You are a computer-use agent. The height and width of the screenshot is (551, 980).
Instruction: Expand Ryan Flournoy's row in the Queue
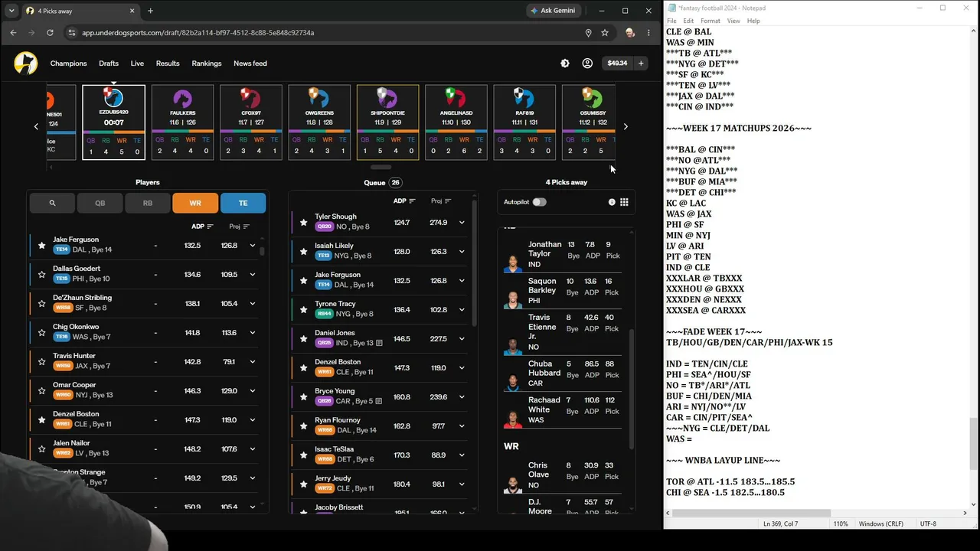(462, 426)
